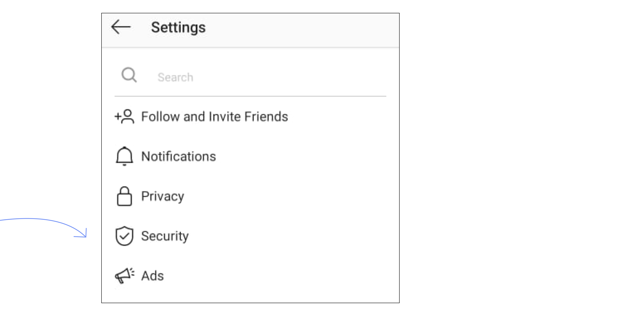Click the Search placeholder text

(x=175, y=77)
